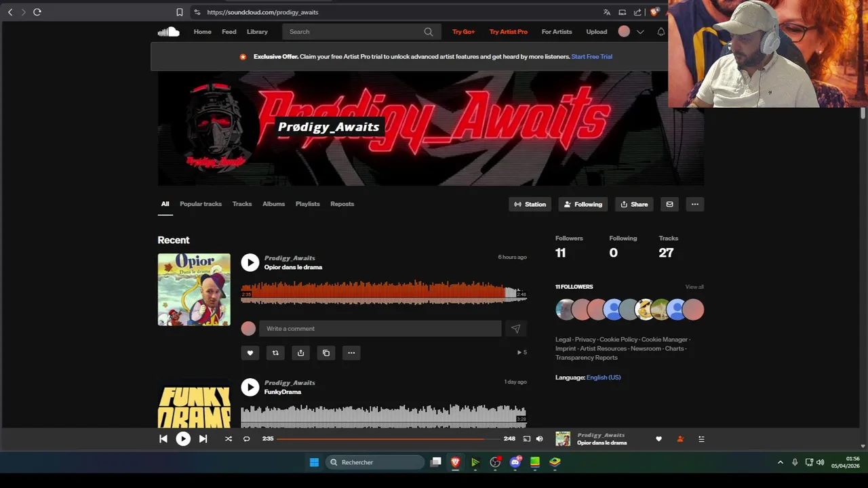Open the three-dots menu beside Share
Viewport: 868px width, 488px height.
tap(694, 204)
